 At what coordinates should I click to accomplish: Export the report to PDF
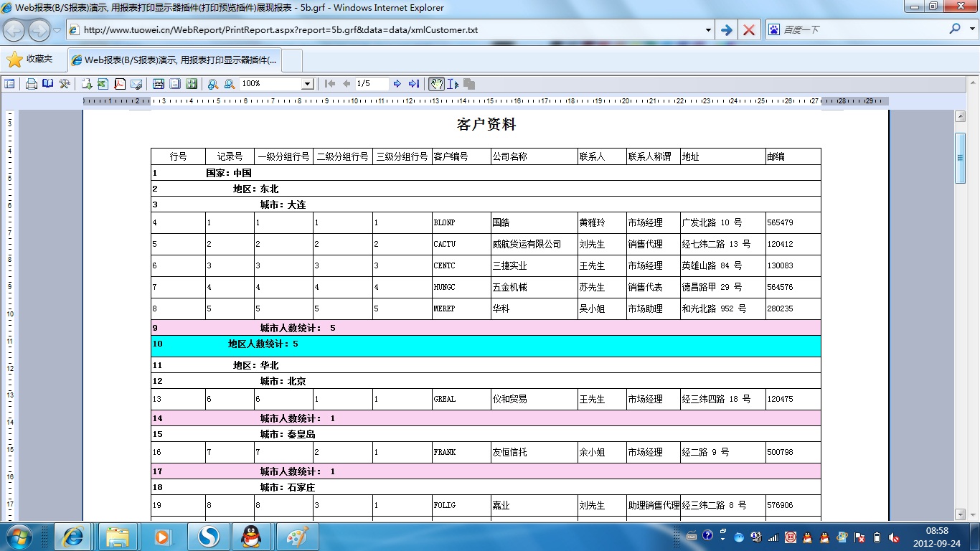[x=120, y=84]
